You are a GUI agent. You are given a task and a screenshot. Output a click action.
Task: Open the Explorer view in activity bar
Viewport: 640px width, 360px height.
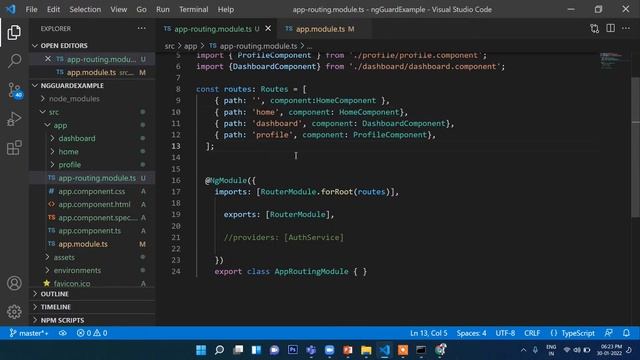(14, 33)
